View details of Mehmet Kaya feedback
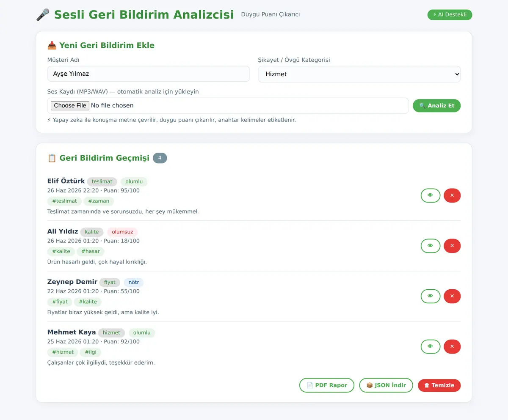This screenshot has height=420, width=508. pos(431,346)
